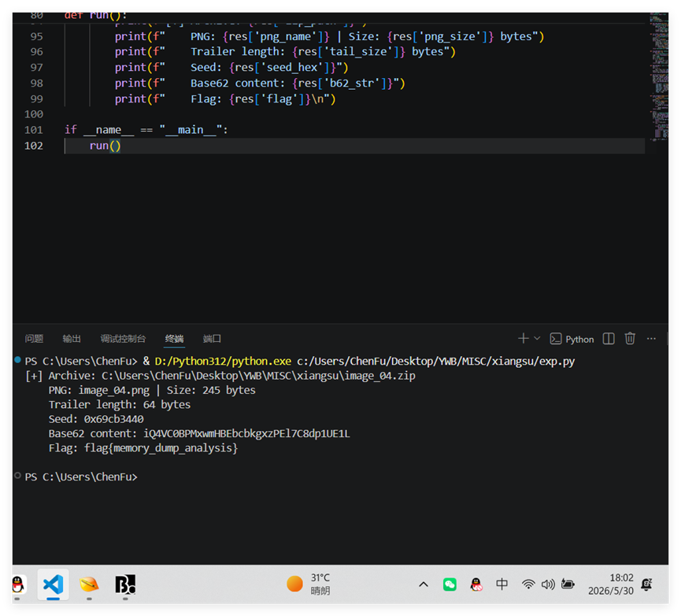This screenshot has height=616, width=681.
Task: Expand the new terminal launch profile dropdown
Action: pos(537,339)
